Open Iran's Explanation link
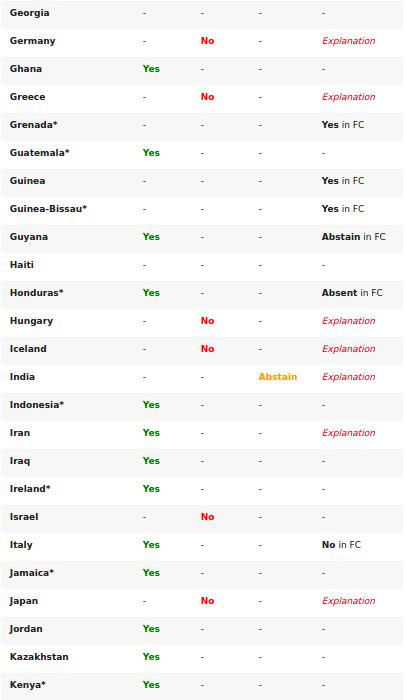Image resolution: width=405 pixels, height=700 pixels. [x=348, y=433]
